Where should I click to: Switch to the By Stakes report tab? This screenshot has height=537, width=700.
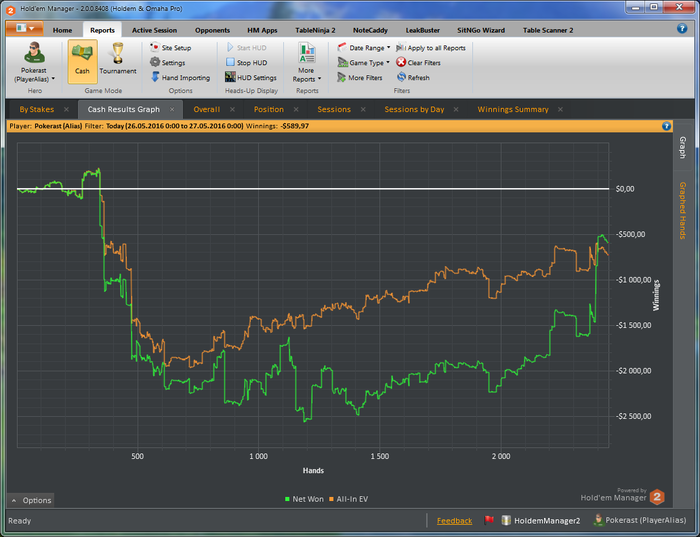point(37,109)
